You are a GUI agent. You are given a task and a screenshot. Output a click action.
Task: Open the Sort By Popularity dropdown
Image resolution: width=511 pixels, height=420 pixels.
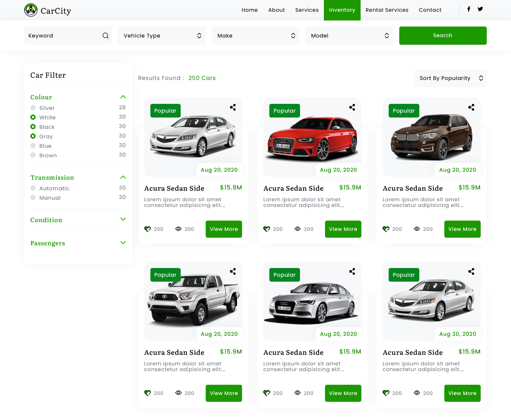450,78
